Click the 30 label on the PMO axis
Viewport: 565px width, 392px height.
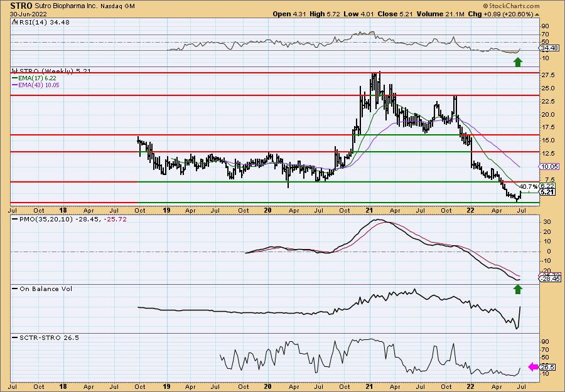pos(547,222)
